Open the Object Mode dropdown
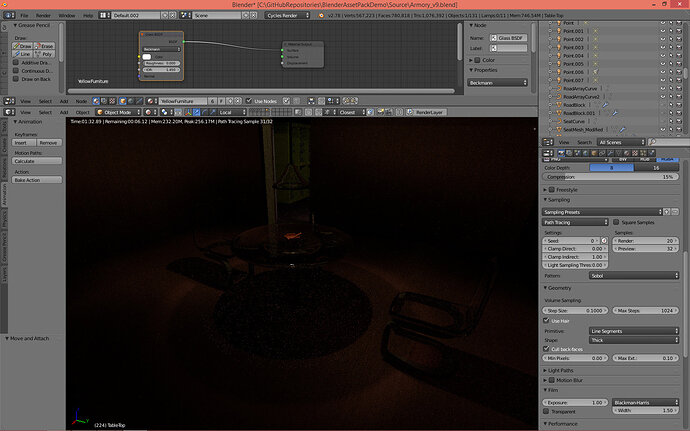This screenshot has height=431, width=690. (x=118, y=112)
